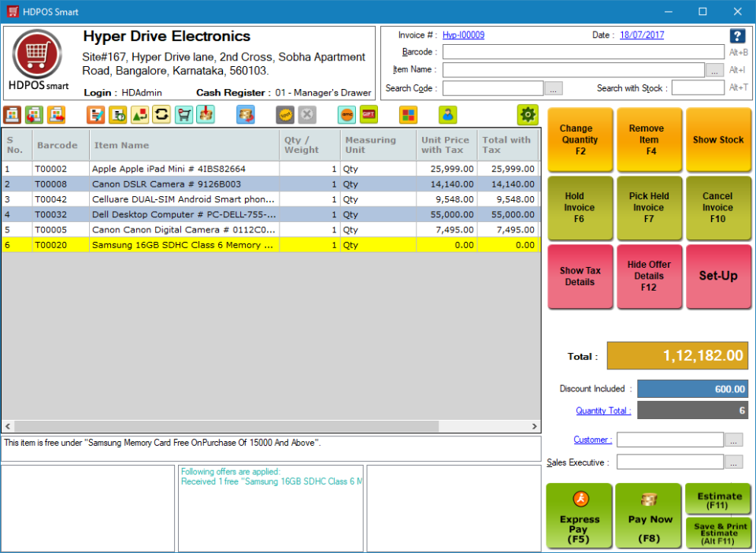Click the red GIFT voucher icon

point(369,115)
